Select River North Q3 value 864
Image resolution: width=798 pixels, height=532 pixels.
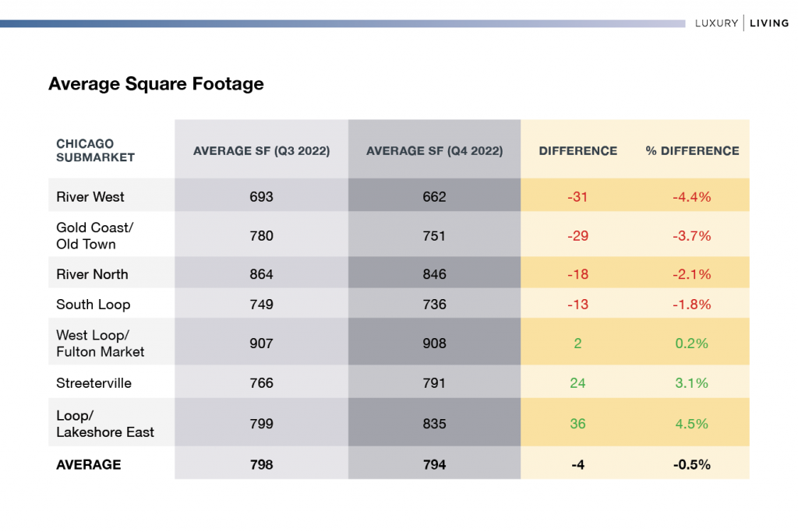pos(262,274)
